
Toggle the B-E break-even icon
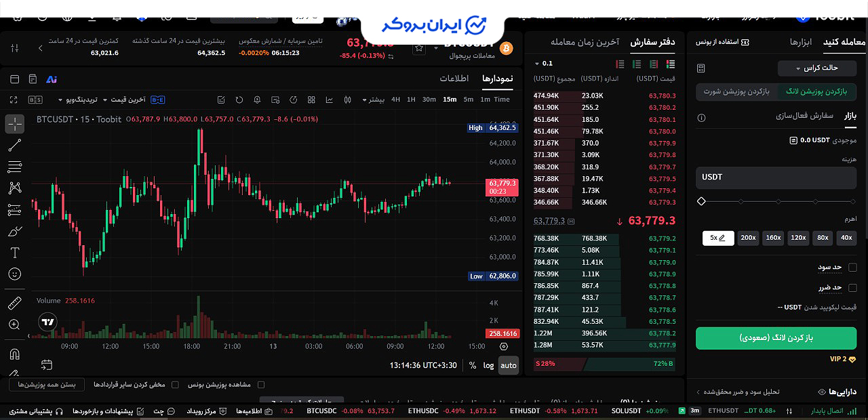(x=158, y=100)
